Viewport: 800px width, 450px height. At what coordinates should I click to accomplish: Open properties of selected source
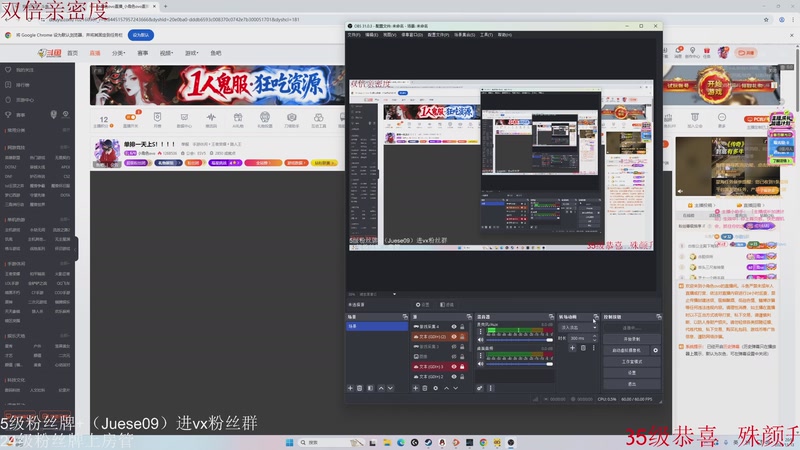coord(435,388)
